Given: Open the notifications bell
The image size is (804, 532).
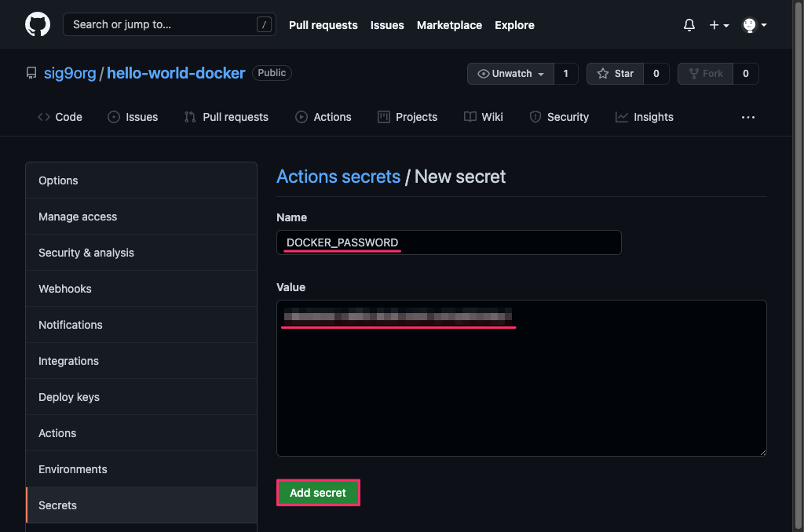Looking at the screenshot, I should (x=689, y=24).
